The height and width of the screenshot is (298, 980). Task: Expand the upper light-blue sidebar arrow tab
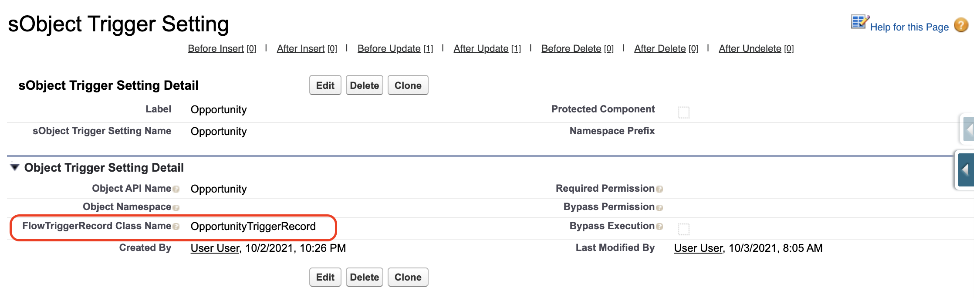(x=968, y=129)
